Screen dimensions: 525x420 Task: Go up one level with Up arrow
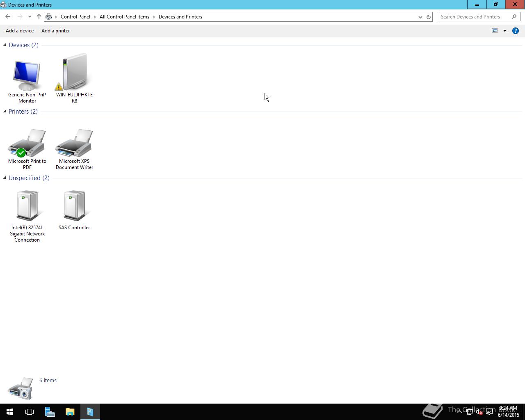pyautogui.click(x=39, y=17)
